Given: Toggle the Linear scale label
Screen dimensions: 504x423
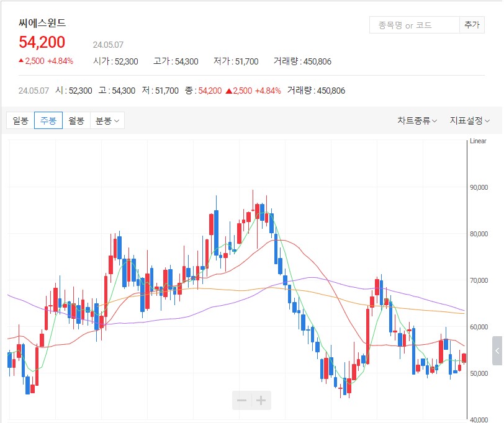Looking at the screenshot, I should pos(478,141).
